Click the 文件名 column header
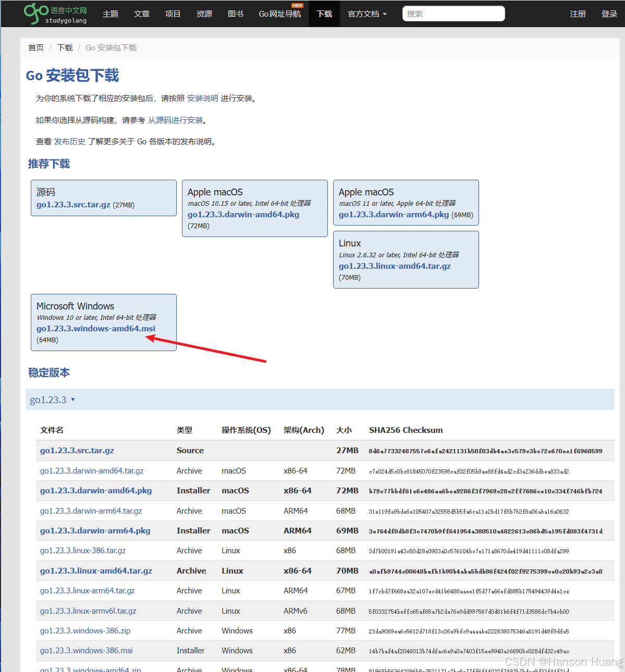 click(52, 430)
